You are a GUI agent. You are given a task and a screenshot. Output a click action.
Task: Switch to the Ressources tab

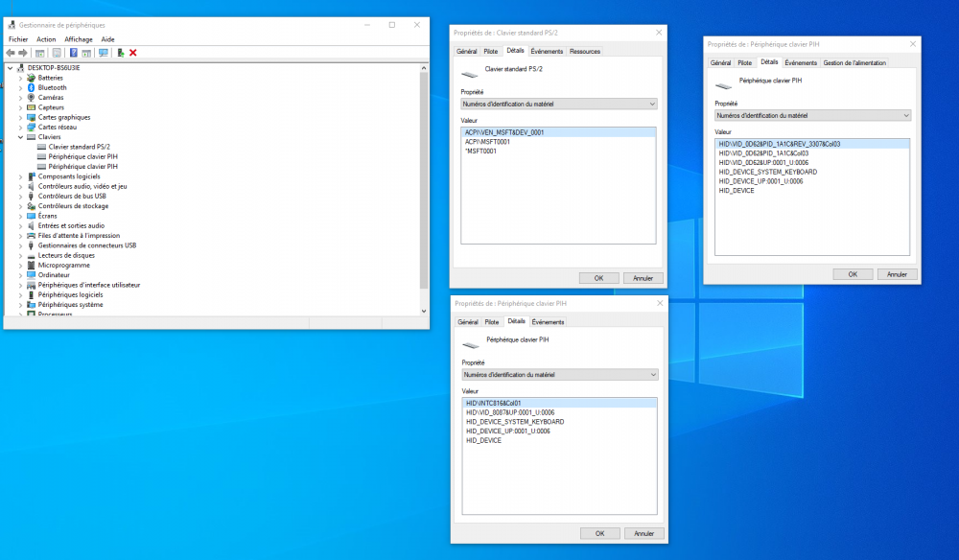pyautogui.click(x=585, y=52)
